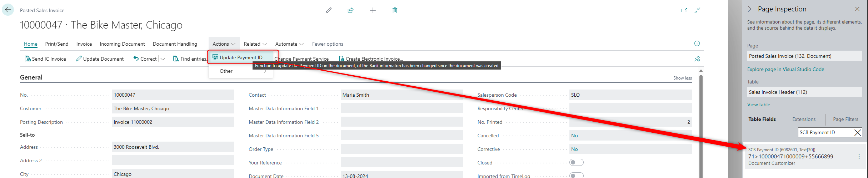This screenshot has width=868, height=178.
Task: Open the Correct split-button dropdown arrow
Action: coord(163,59)
